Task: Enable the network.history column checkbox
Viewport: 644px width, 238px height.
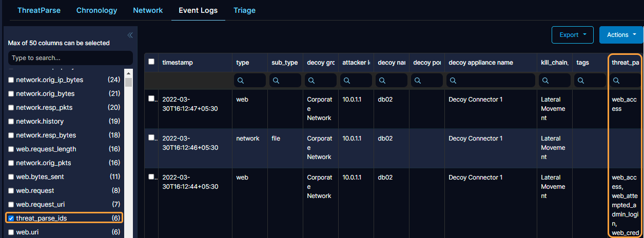Action: coord(11,122)
